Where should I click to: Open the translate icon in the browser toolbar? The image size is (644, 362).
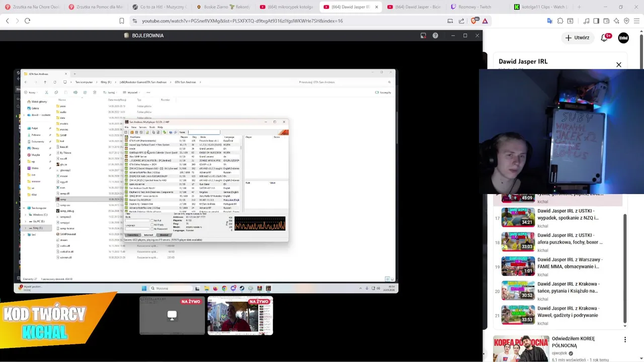click(549, 21)
